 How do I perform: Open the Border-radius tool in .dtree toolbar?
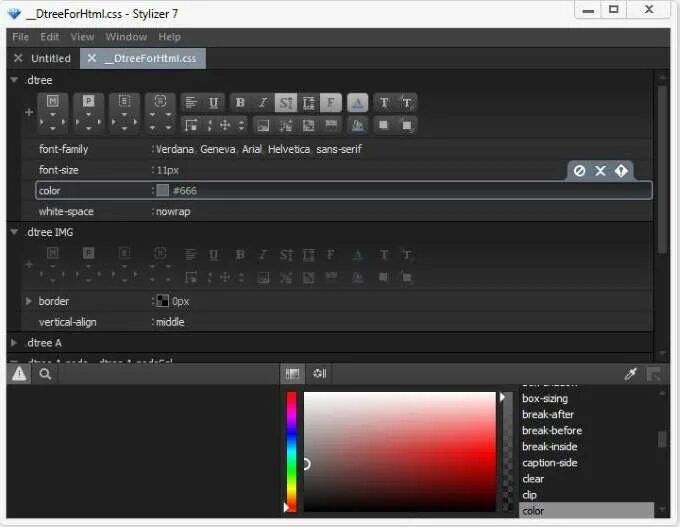[x=160, y=101]
